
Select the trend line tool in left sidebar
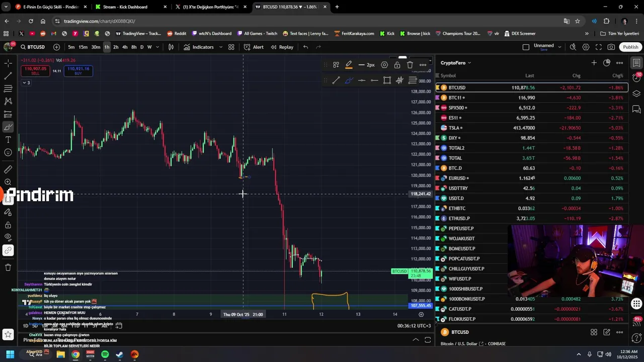8,76
